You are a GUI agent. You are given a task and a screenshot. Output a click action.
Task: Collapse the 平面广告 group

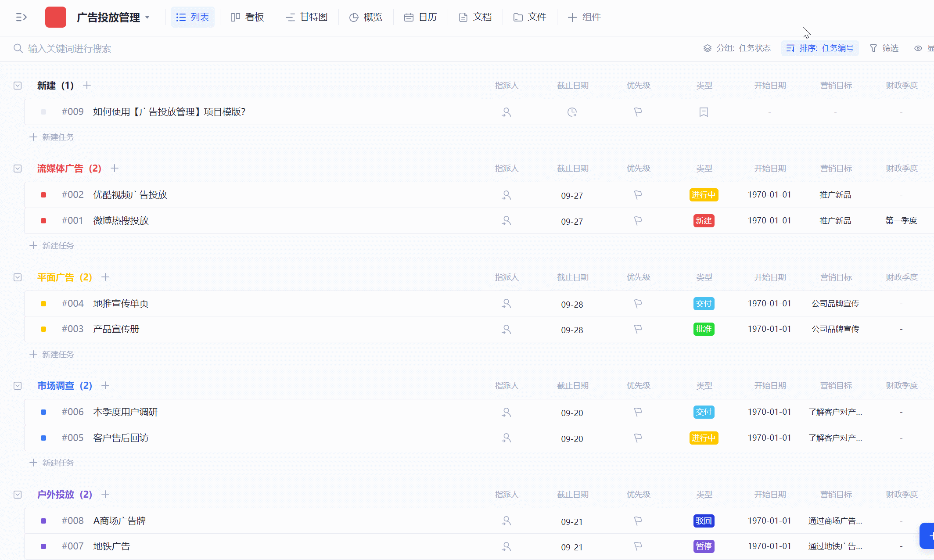(18, 277)
